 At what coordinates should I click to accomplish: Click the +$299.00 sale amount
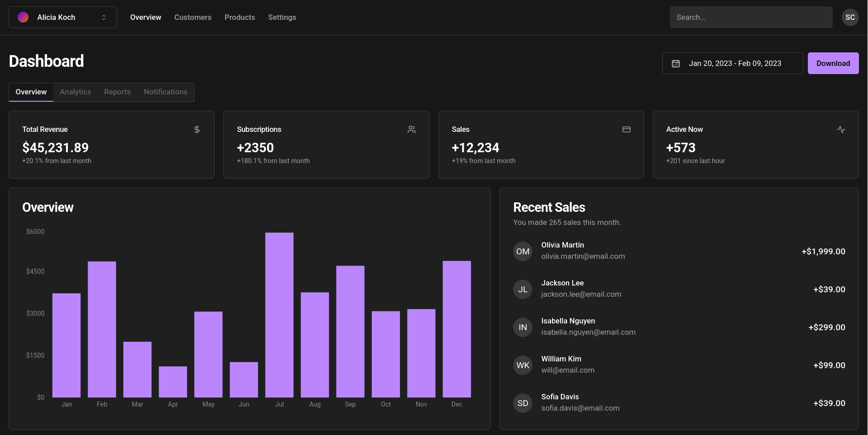pyautogui.click(x=827, y=327)
